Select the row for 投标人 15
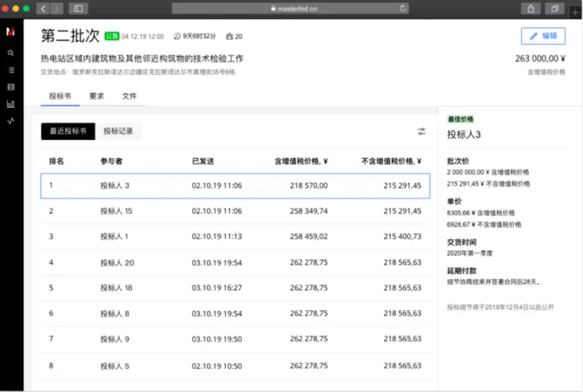 point(235,211)
